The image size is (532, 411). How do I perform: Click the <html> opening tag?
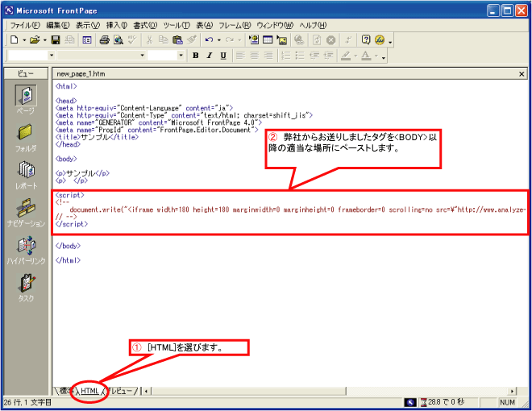click(x=66, y=86)
